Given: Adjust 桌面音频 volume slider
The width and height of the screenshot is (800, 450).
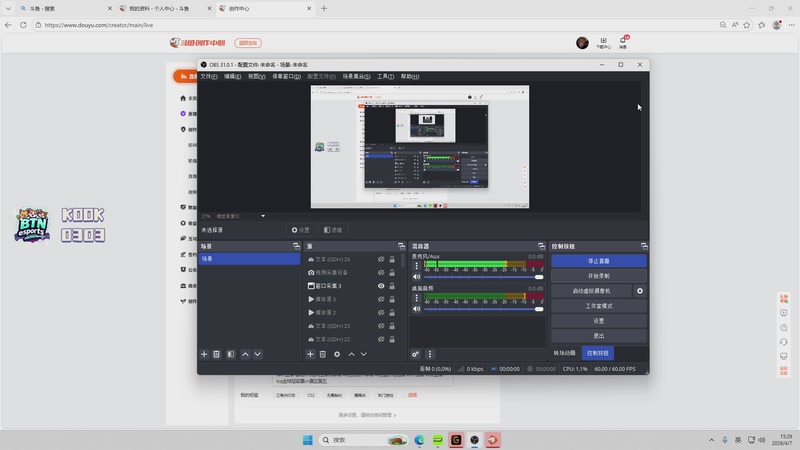Looking at the screenshot, I should tap(483, 309).
